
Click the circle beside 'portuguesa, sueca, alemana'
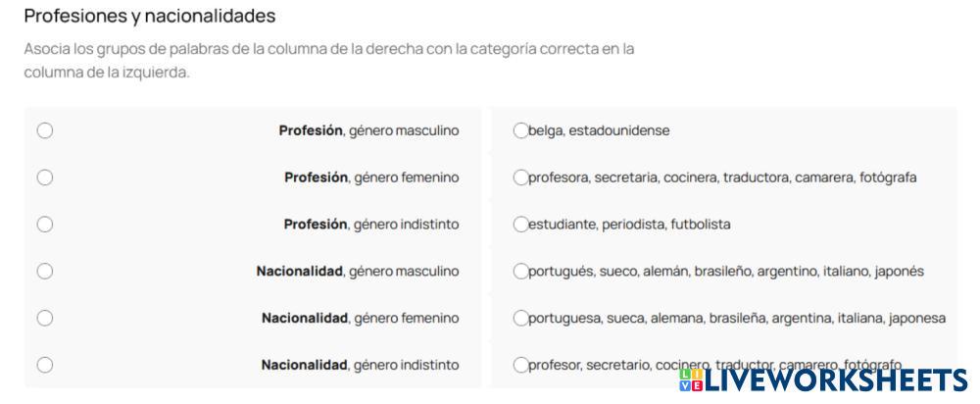[520, 318]
